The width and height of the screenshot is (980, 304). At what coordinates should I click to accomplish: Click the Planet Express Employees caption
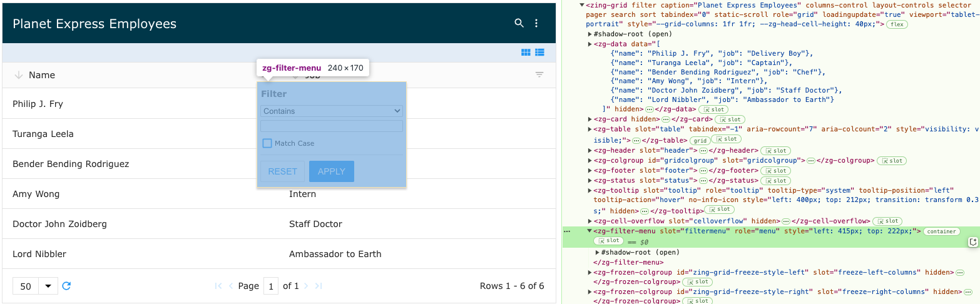[x=94, y=24]
